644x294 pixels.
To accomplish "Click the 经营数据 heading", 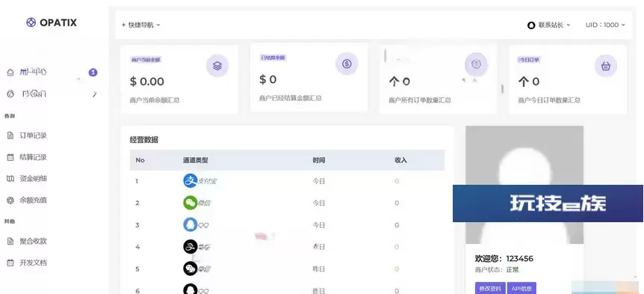I will [144, 140].
